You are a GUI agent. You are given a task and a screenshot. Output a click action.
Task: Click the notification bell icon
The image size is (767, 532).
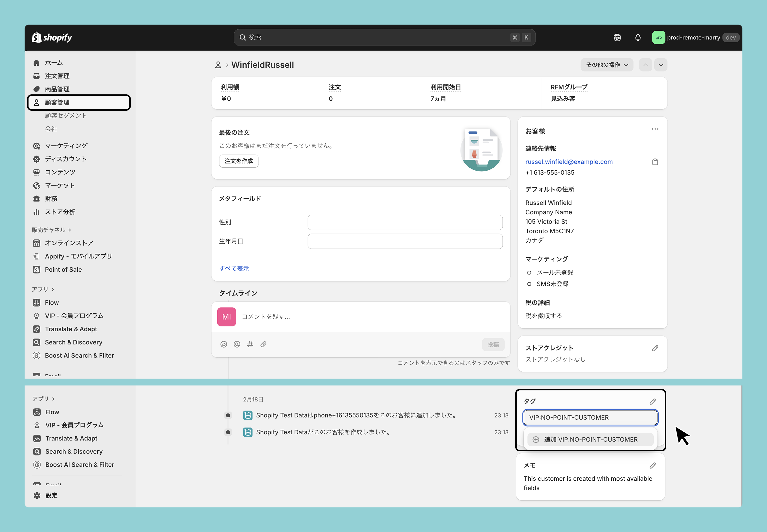click(x=638, y=37)
